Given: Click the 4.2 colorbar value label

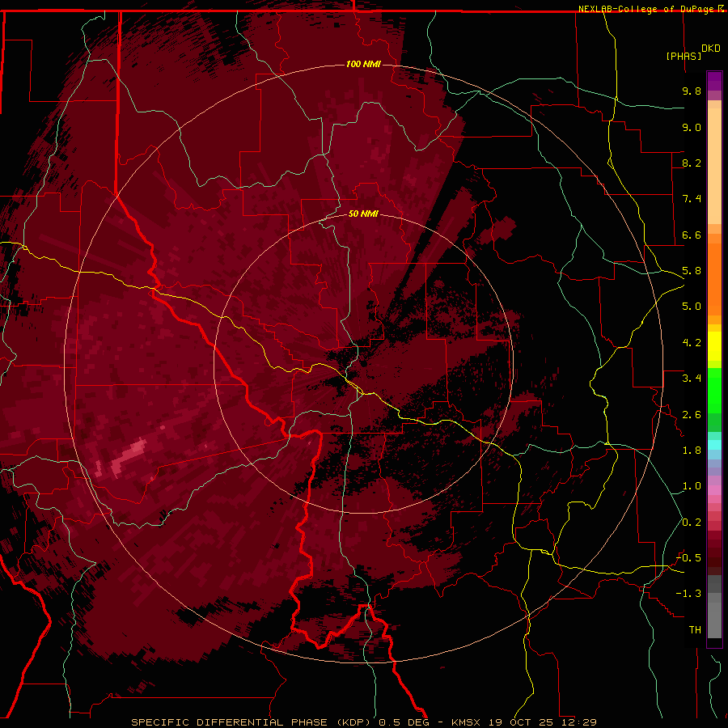Looking at the screenshot, I should (x=692, y=343).
